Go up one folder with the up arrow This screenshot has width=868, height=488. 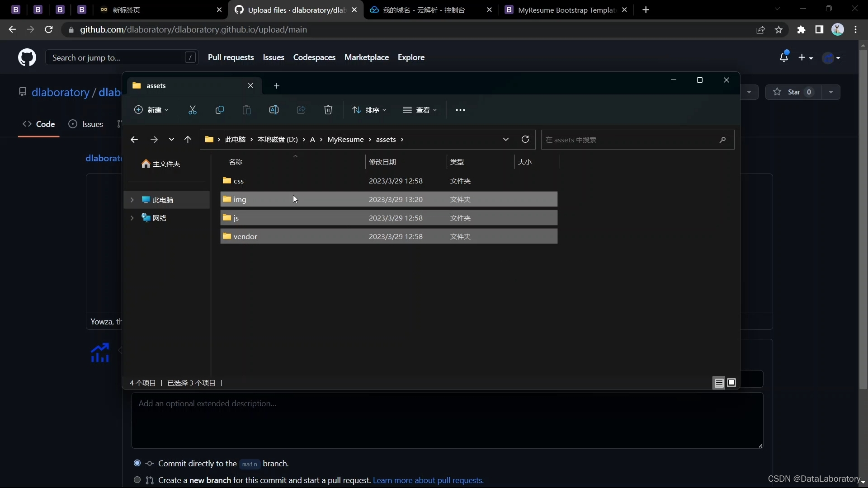pos(188,140)
